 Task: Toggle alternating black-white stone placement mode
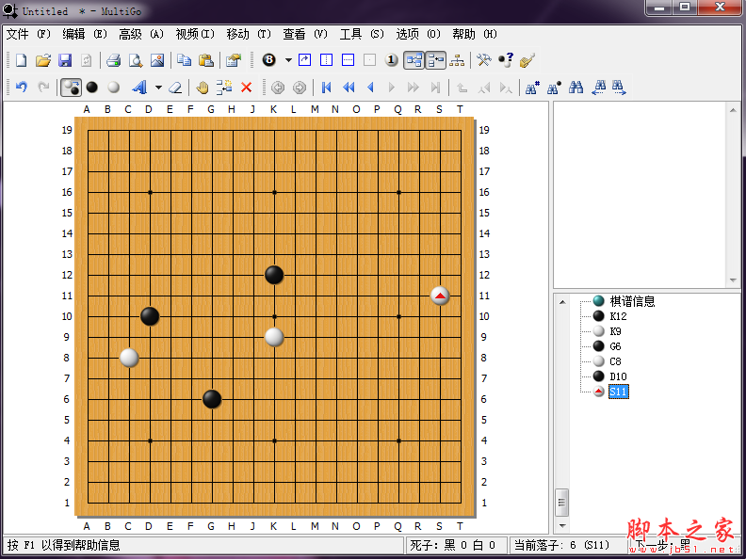(71, 88)
